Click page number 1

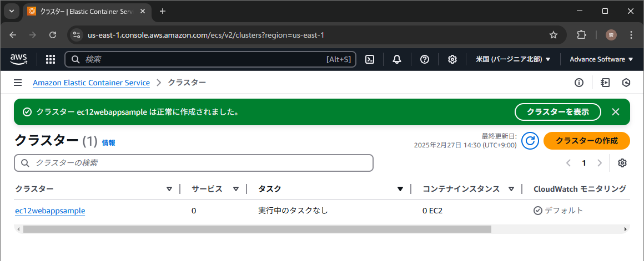coord(583,163)
